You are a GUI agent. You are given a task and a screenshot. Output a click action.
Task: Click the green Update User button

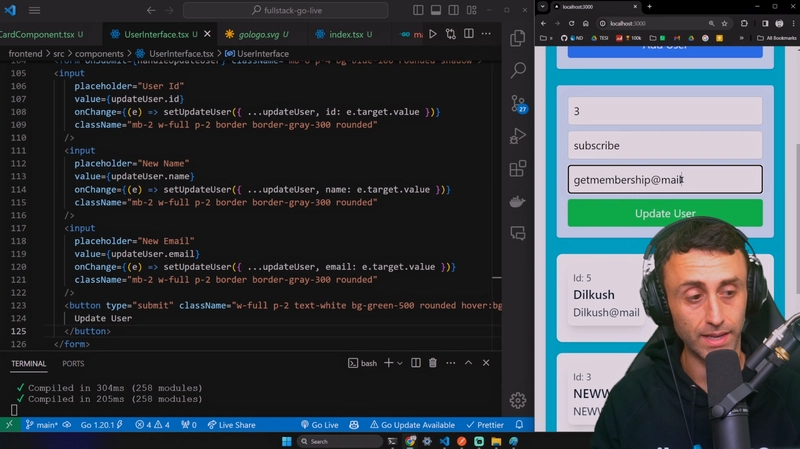(x=665, y=213)
